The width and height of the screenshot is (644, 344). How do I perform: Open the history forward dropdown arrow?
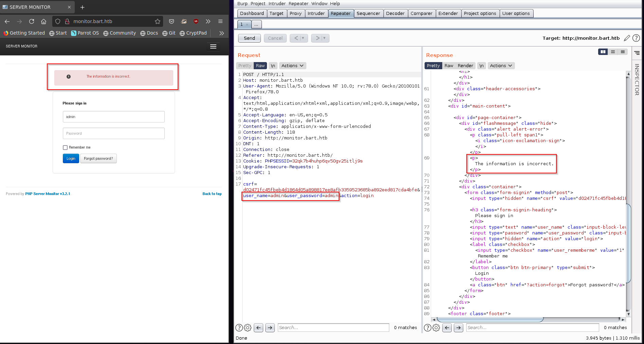click(324, 38)
